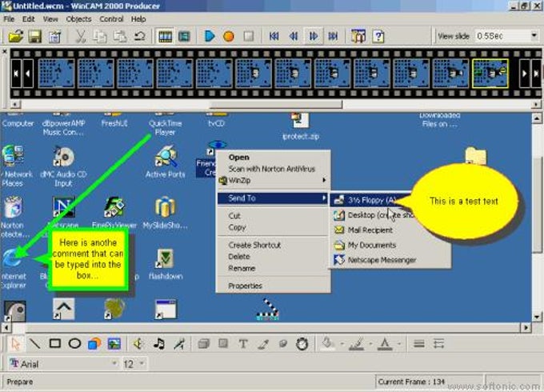Open the font size 12 dropdown
This screenshot has width=544, height=392.
click(x=142, y=363)
